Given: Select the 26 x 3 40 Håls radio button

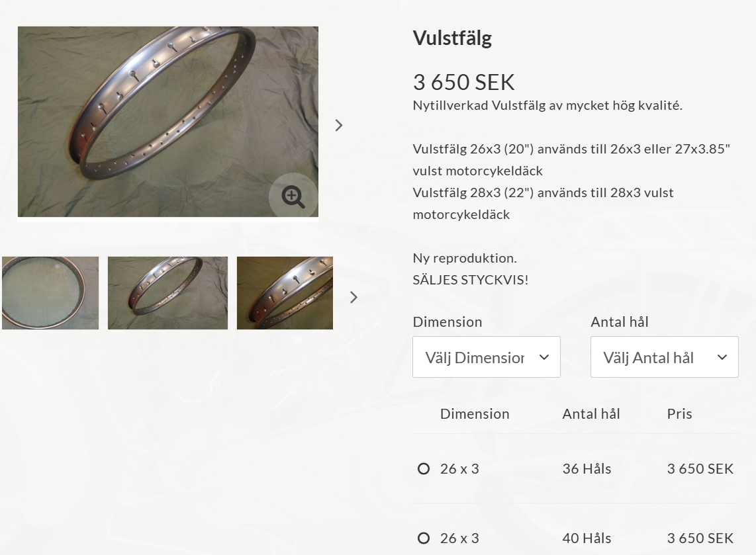Looking at the screenshot, I should [423, 538].
